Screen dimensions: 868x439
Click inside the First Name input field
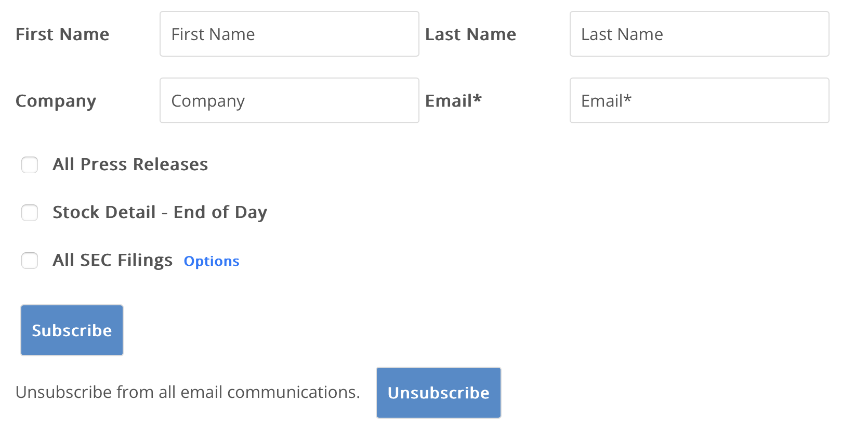pyautogui.click(x=289, y=34)
